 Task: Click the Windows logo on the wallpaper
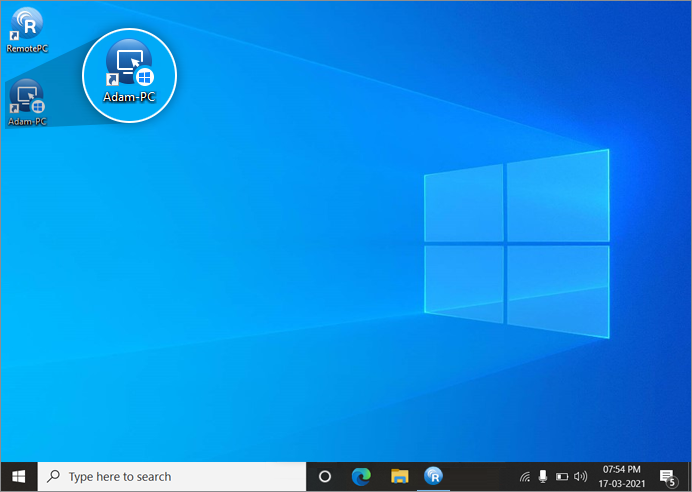(x=516, y=243)
